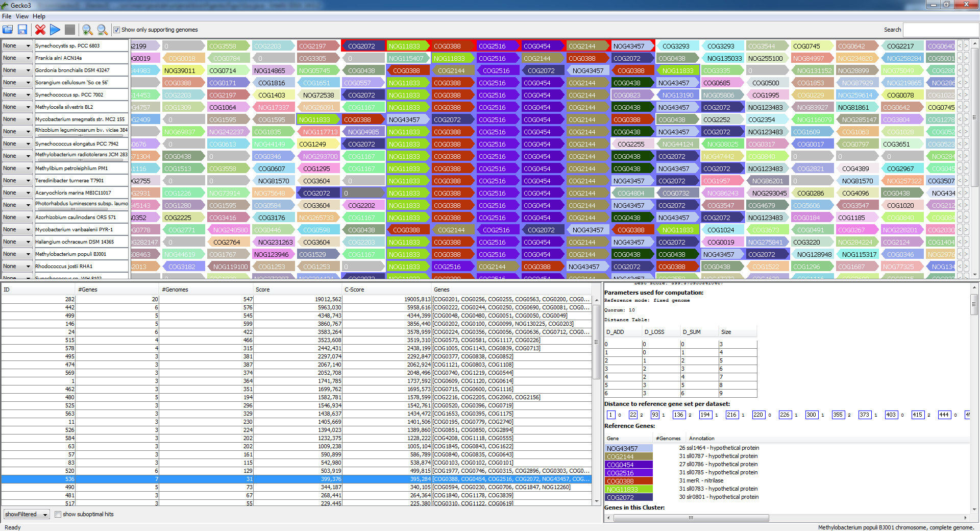
Task: Click NOG11833 color swatch in Reference Genes
Action: click(x=629, y=489)
